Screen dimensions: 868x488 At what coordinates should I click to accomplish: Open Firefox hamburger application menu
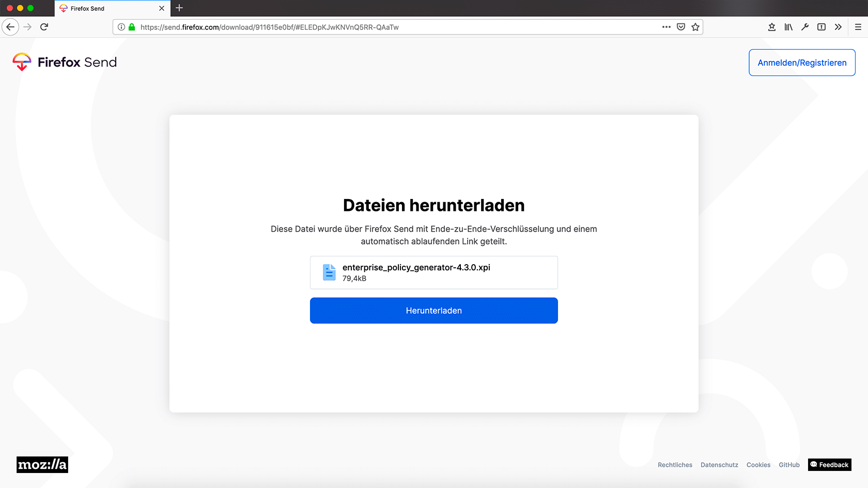coord(858,27)
